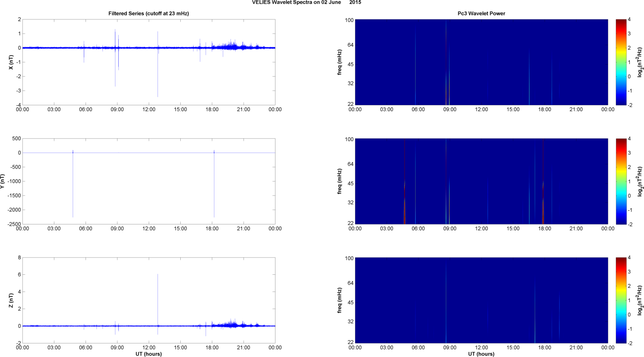Click the Y plot spike just after 18:00

214,185
